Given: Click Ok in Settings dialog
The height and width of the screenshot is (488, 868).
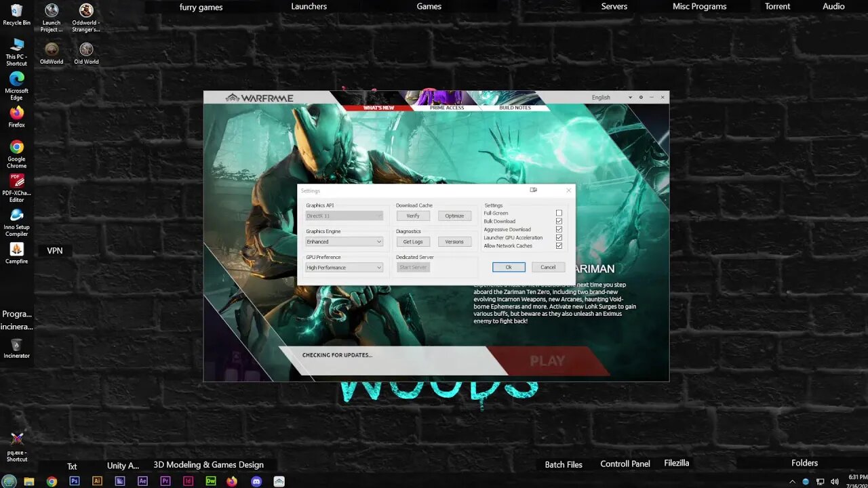Looking at the screenshot, I should click(x=509, y=267).
